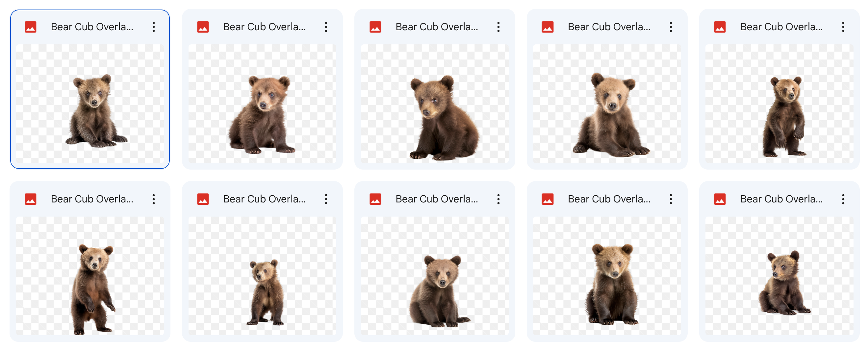Click file name on top row second card

point(265,27)
